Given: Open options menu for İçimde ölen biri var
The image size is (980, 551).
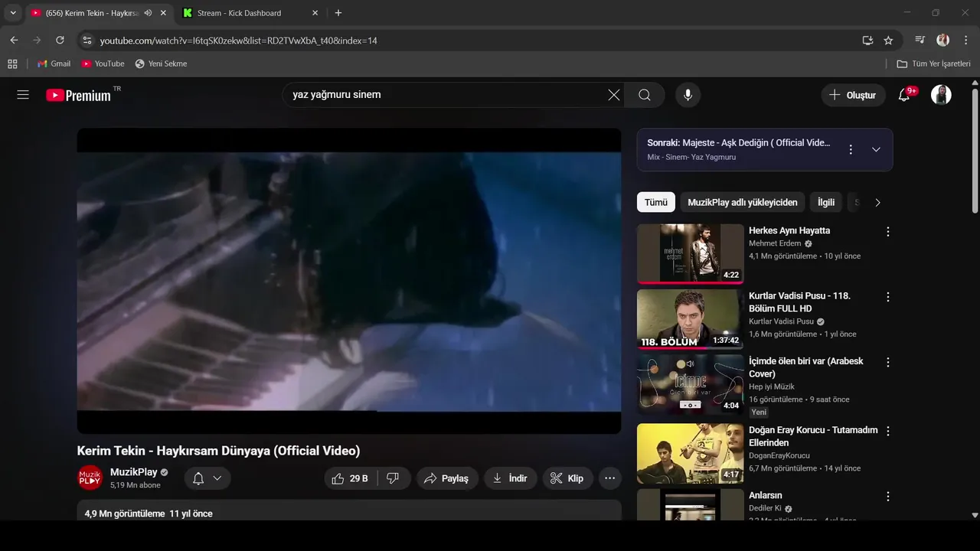Looking at the screenshot, I should [x=888, y=363].
